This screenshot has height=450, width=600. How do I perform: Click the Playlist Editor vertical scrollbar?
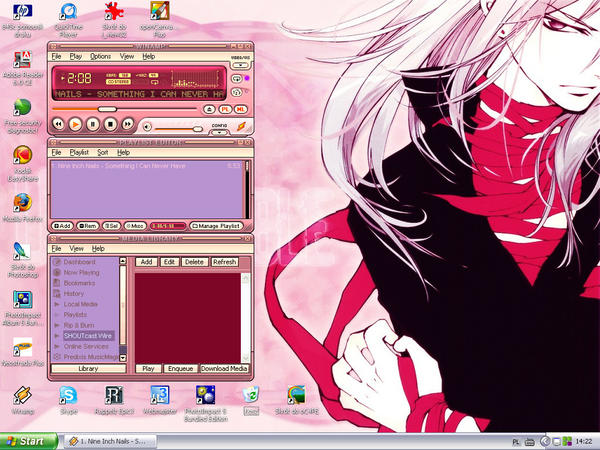pos(247,190)
